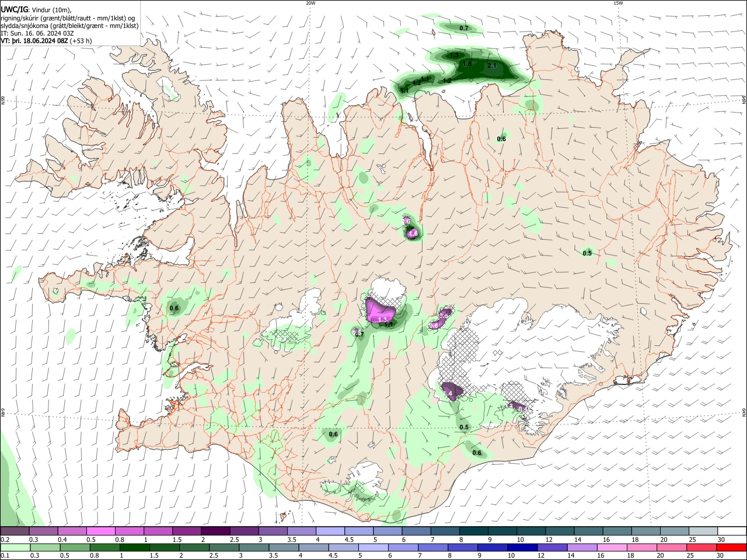Pick the 0.4 orchid swatch in snow legend
This screenshot has width=747, height=560.
(72, 531)
